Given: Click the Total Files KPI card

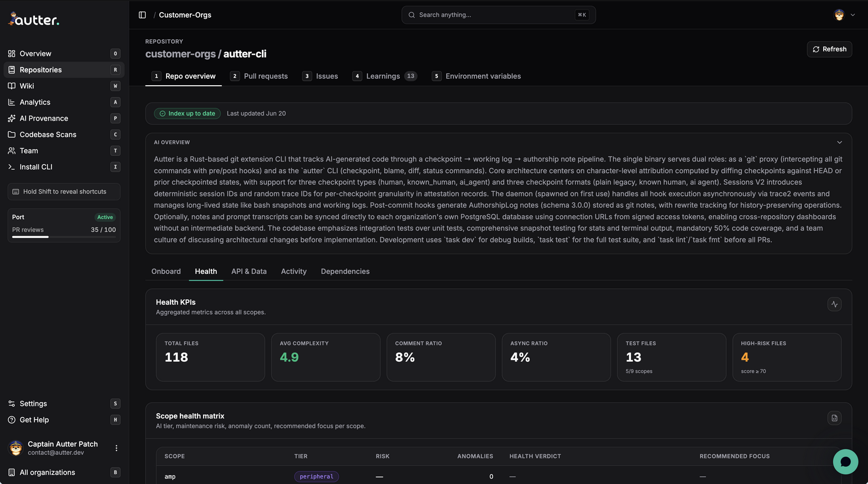Looking at the screenshot, I should click(x=210, y=357).
